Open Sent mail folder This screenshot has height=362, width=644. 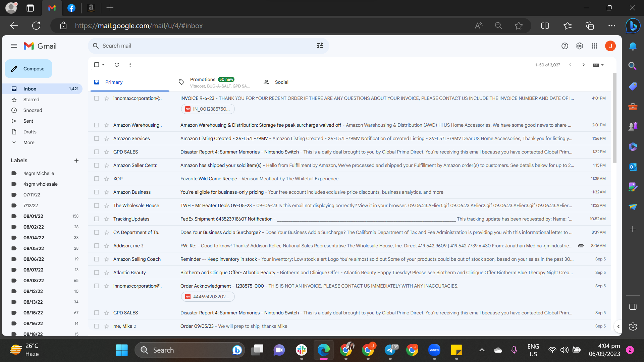28,121
